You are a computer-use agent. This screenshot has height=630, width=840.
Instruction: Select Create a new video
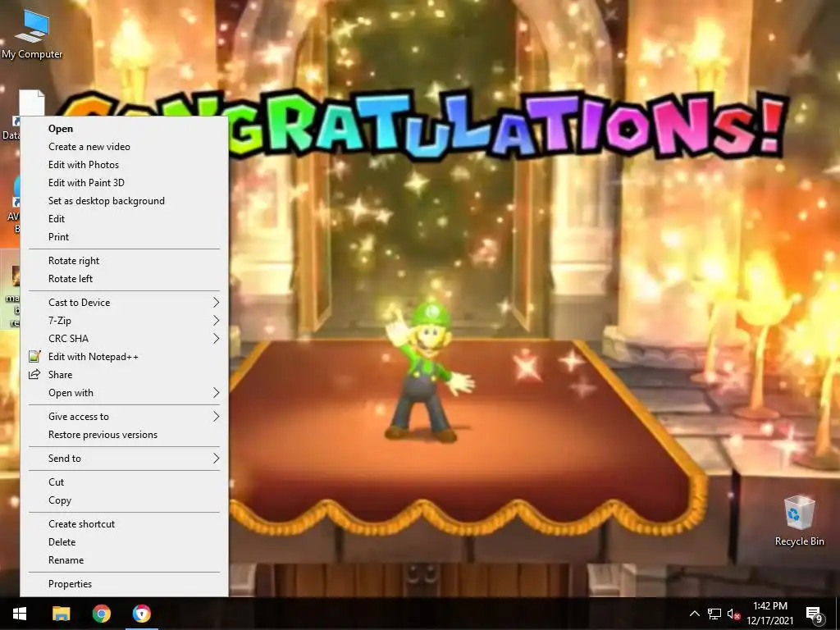click(x=125, y=147)
